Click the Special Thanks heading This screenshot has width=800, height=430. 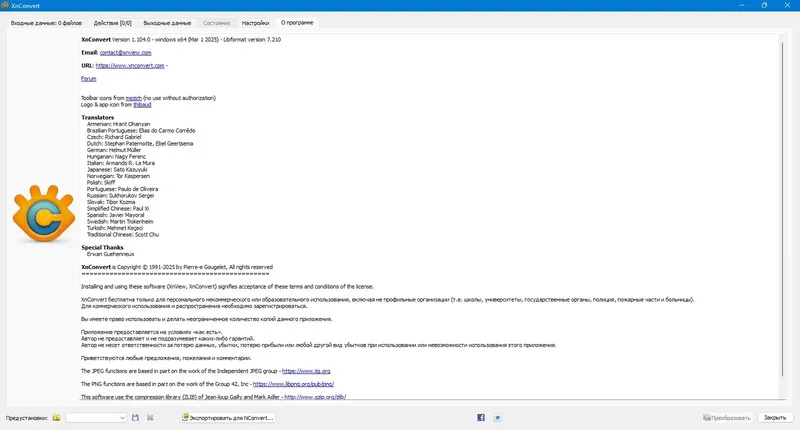102,247
